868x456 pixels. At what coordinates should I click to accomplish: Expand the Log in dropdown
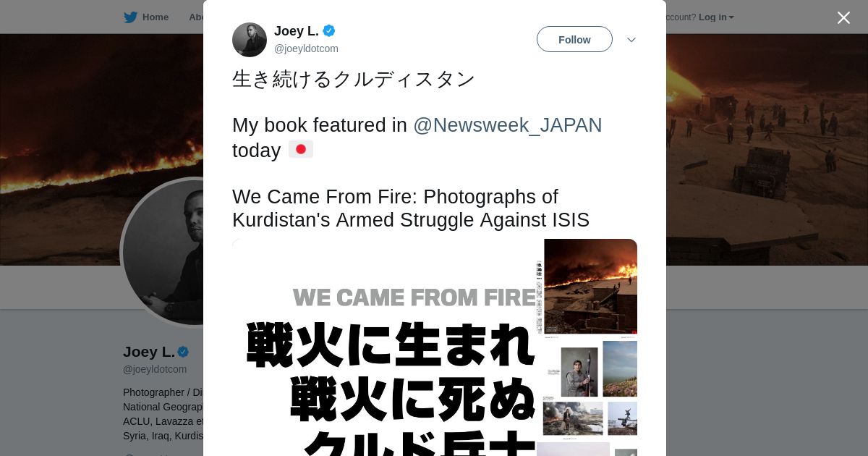tap(716, 17)
